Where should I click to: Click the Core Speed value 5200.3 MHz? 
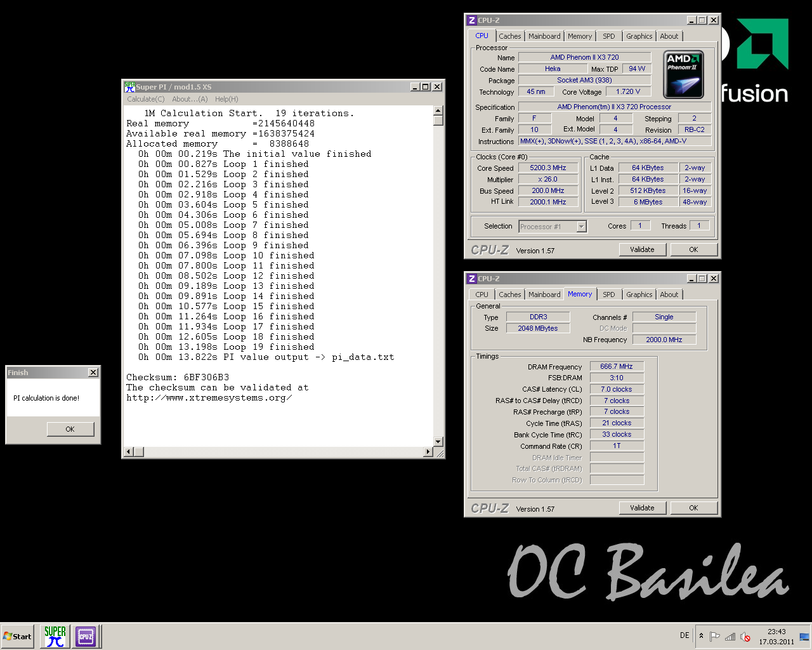coord(548,168)
